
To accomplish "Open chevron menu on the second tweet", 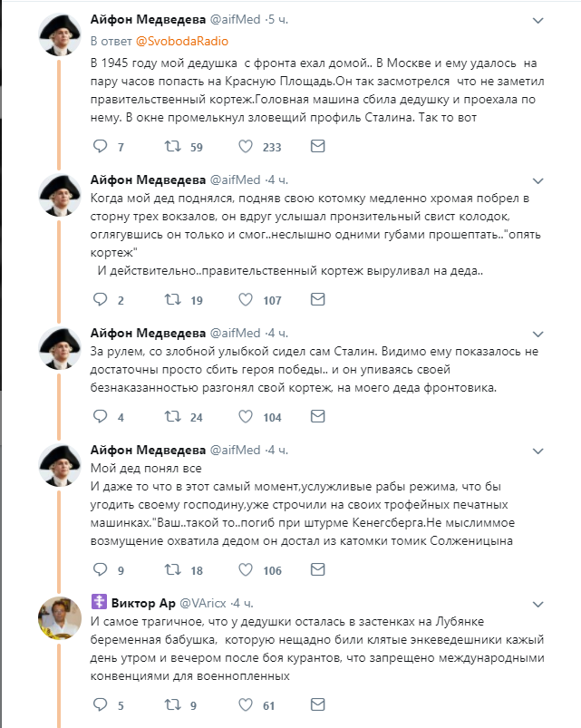I will (537, 181).
